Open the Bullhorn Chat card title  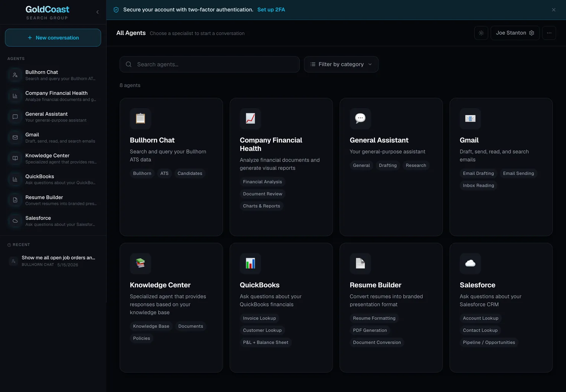tap(152, 140)
